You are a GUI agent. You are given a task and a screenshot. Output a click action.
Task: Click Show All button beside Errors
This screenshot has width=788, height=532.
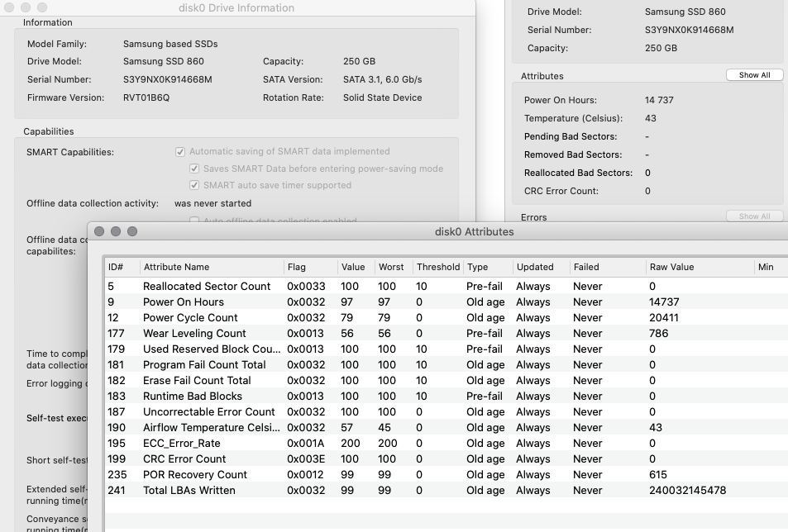(x=754, y=216)
